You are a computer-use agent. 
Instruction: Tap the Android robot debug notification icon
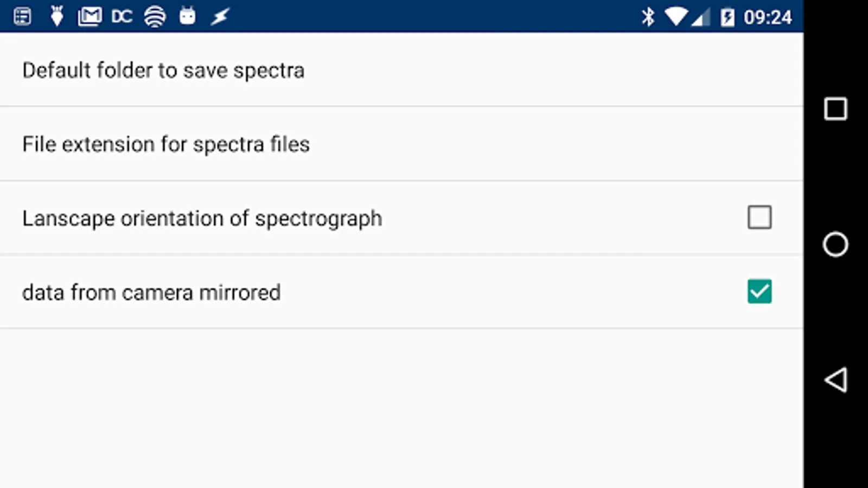(187, 16)
